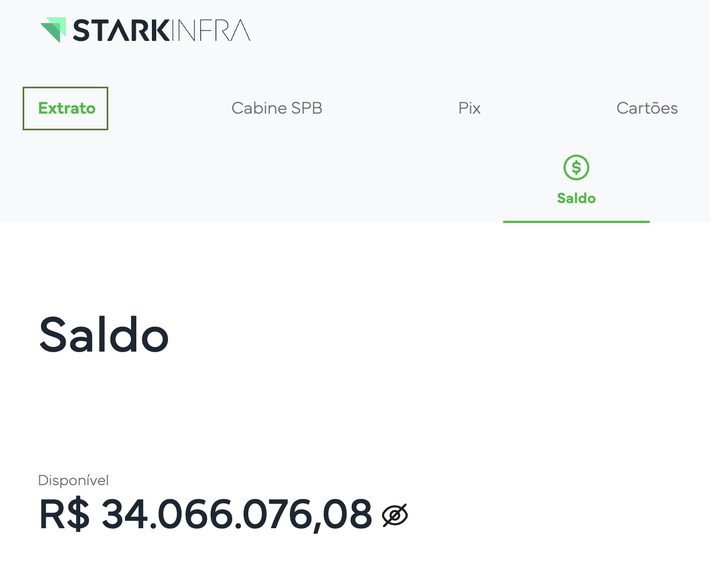The height and width of the screenshot is (588, 710).
Task: Open the Extrato tab
Action: [66, 108]
